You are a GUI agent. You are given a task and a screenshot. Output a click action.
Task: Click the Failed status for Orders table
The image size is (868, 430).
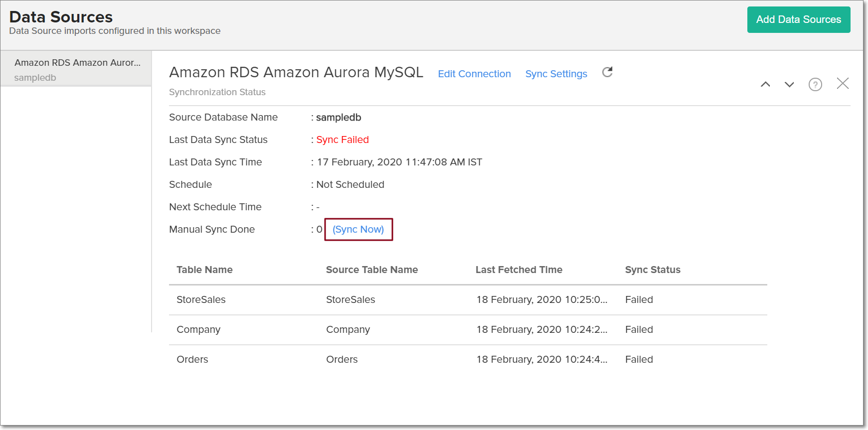[x=639, y=360]
